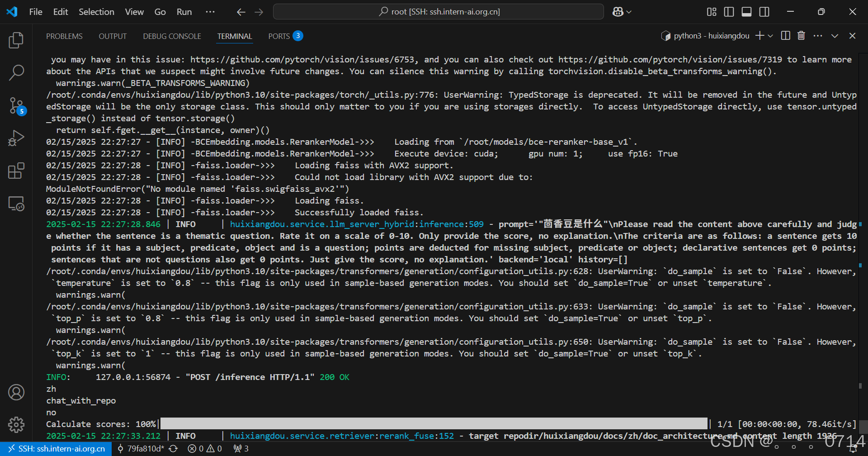Open Customize Layout icon
This screenshot has height=456, width=868.
[x=712, y=12]
